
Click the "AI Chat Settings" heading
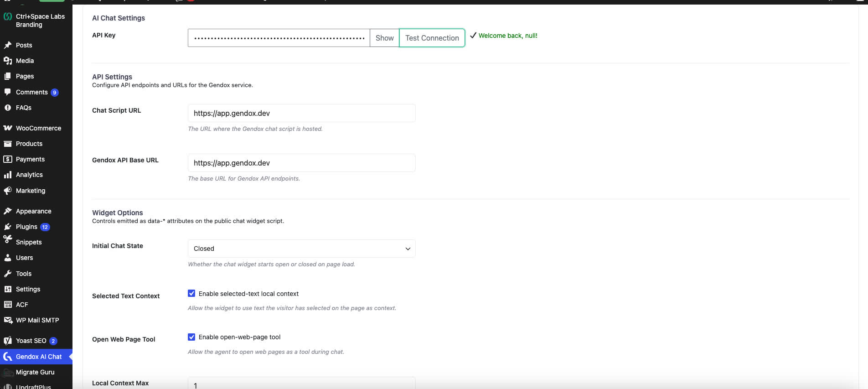point(119,18)
